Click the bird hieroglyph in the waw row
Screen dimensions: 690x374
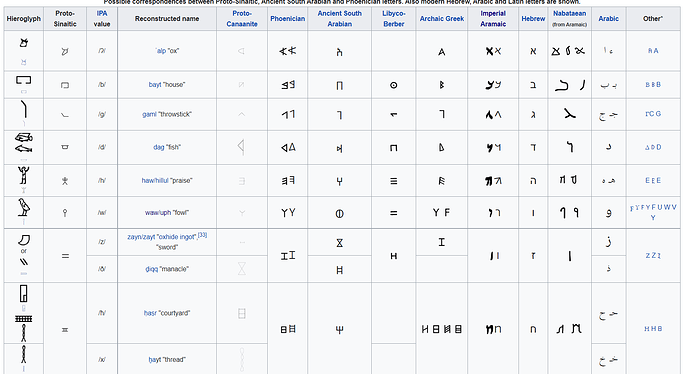click(x=24, y=207)
